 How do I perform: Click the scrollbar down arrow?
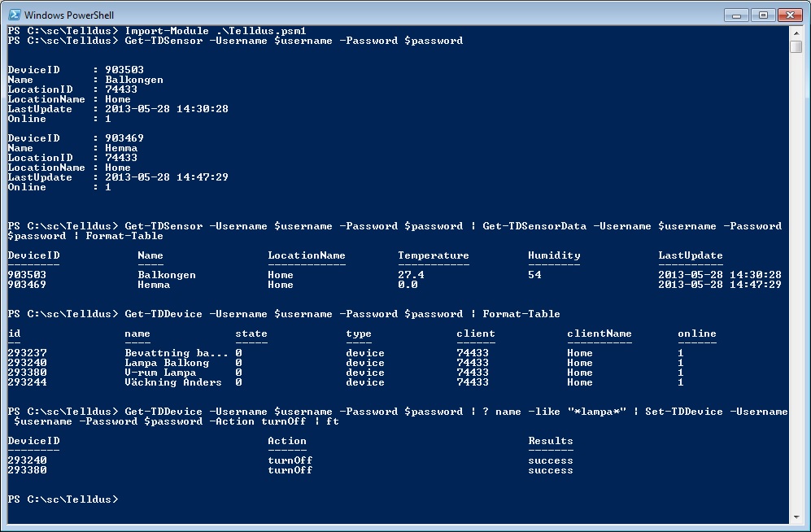[x=796, y=517]
